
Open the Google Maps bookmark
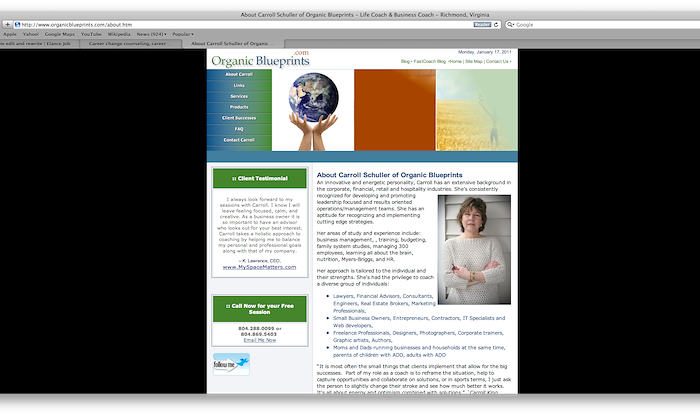60,34
